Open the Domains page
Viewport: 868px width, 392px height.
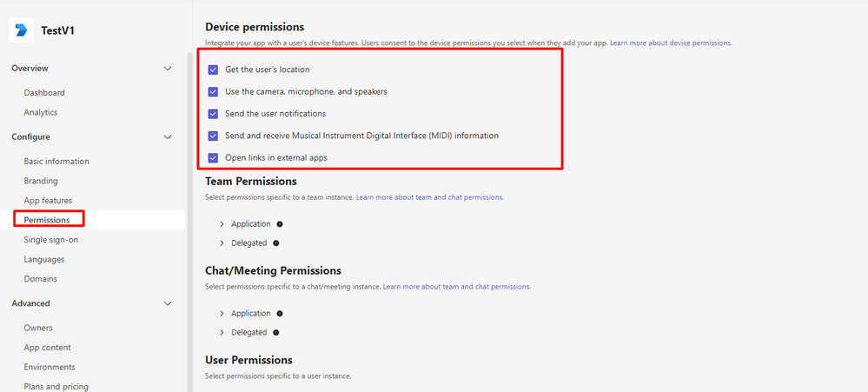(x=41, y=278)
